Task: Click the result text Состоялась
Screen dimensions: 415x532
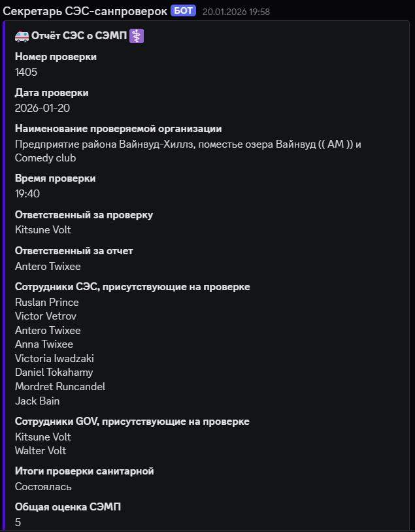Action: tap(43, 487)
